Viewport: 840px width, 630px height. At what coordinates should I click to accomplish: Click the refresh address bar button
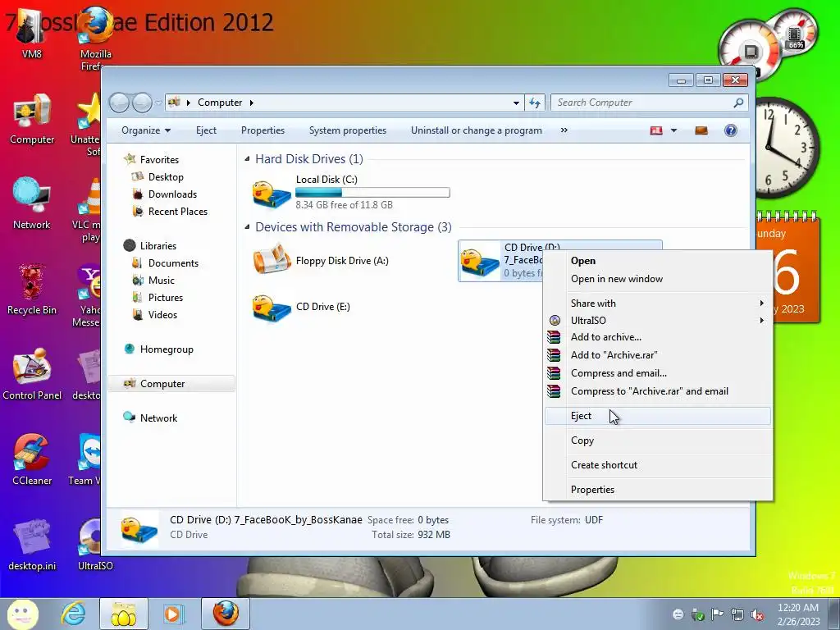pyautogui.click(x=535, y=103)
